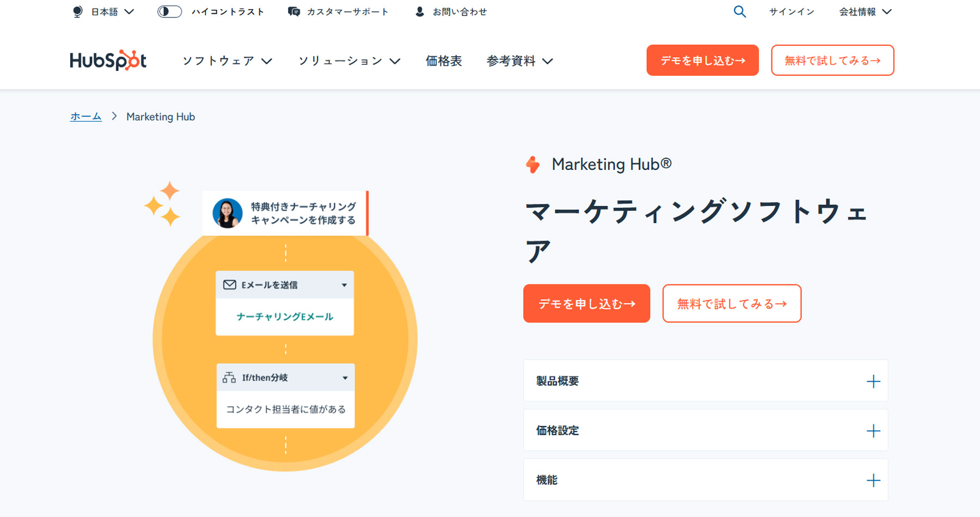Image resolution: width=980 pixels, height=517 pixels.
Task: Click the Marketing Hub bolt icon
Action: (533, 165)
